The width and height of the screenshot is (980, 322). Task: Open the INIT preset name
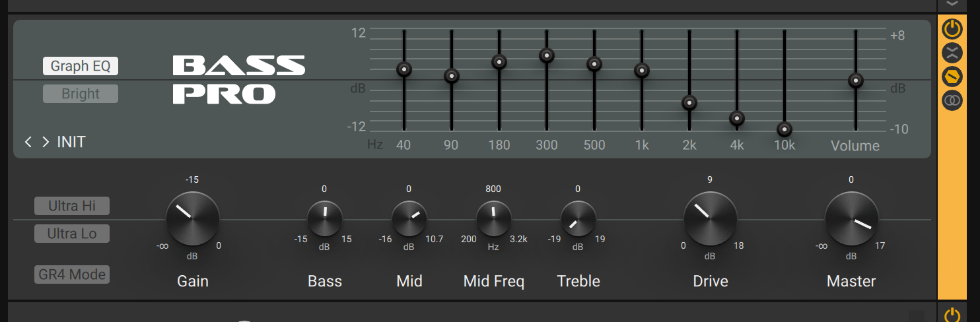[71, 142]
